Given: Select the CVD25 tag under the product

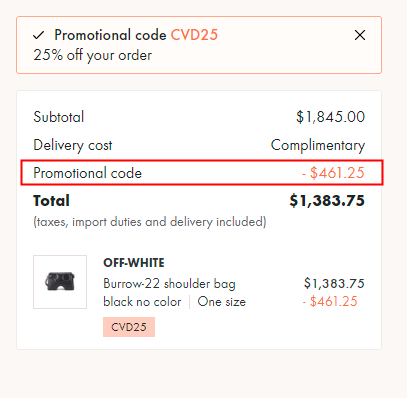Looking at the screenshot, I should (x=129, y=327).
